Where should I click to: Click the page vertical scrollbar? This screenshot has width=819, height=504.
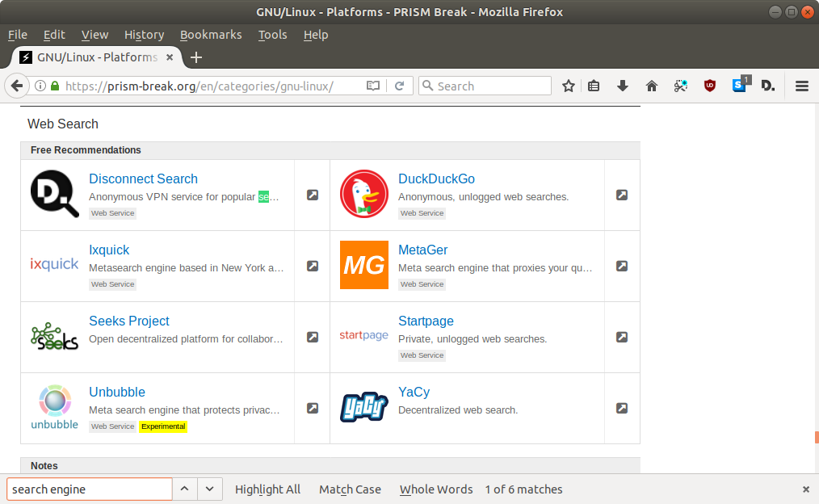click(x=817, y=288)
